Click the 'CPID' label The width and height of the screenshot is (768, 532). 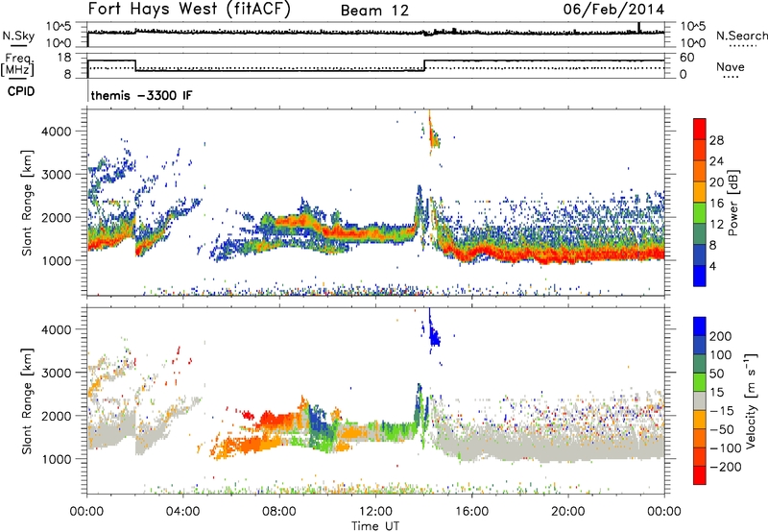tap(21, 91)
